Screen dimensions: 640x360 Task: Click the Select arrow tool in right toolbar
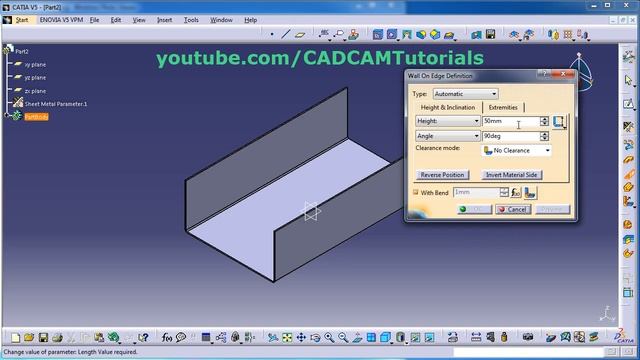click(628, 80)
